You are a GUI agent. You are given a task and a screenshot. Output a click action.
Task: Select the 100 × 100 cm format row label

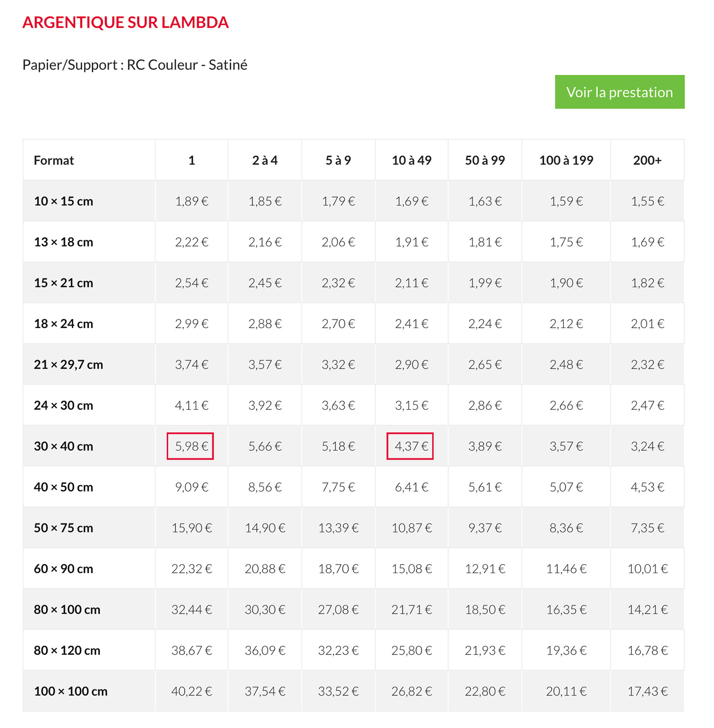(x=71, y=691)
